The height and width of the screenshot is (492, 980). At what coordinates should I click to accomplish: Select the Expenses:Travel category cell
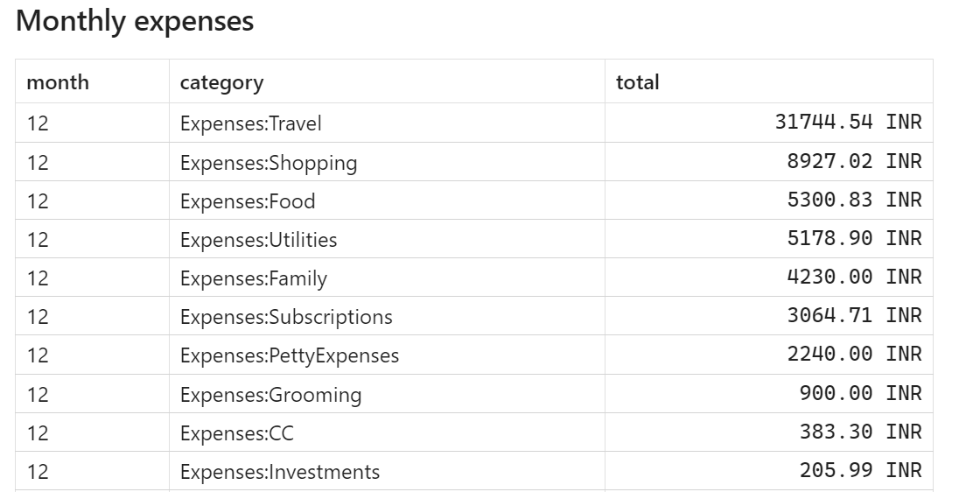tap(250, 123)
